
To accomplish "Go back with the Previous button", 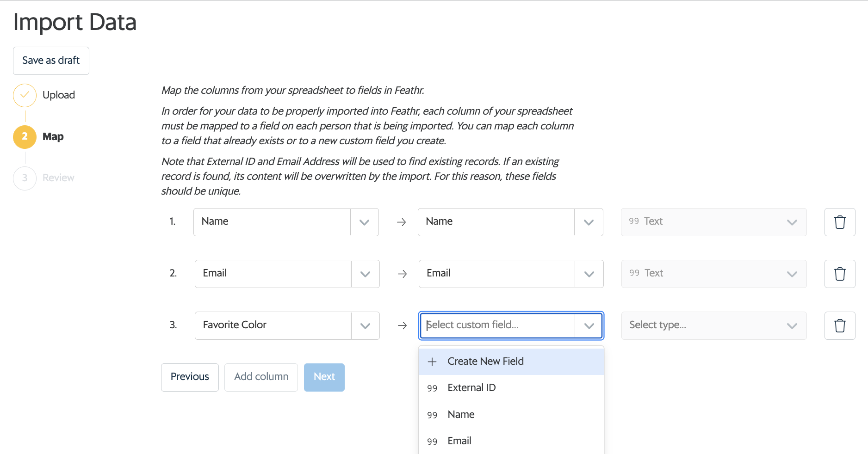I will (190, 377).
